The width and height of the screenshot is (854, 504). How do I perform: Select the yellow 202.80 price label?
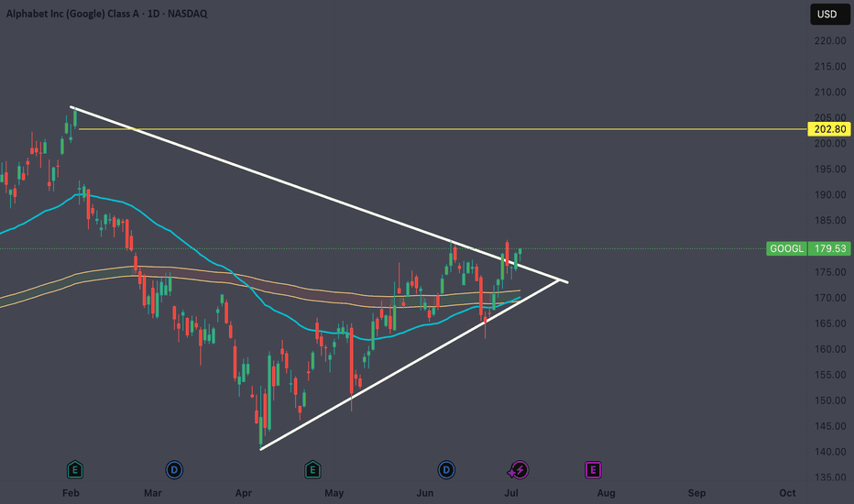point(829,129)
